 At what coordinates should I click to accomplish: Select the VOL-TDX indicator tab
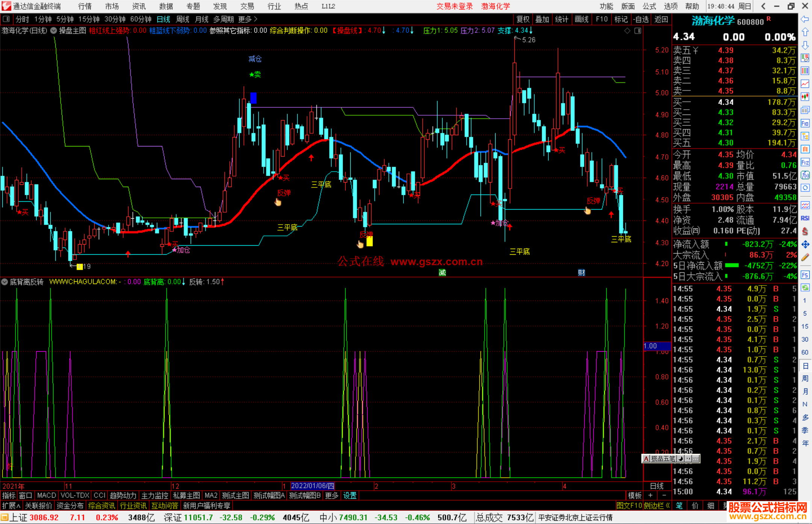coord(75,495)
